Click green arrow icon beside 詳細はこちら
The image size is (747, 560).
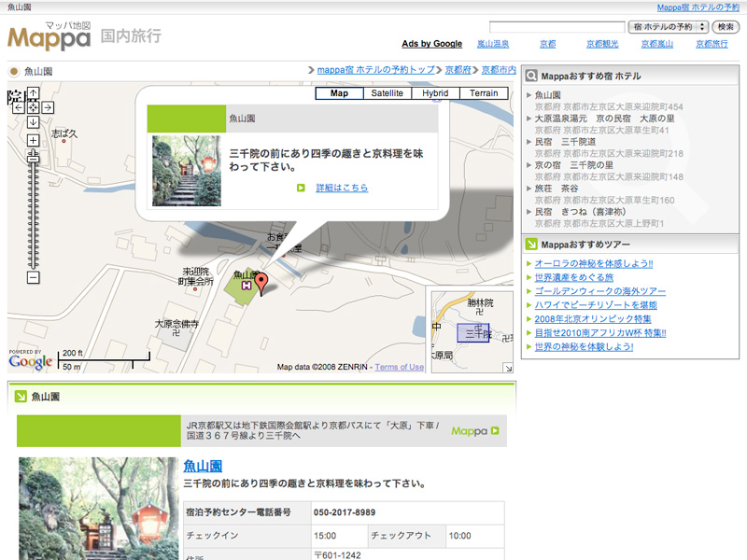301,188
